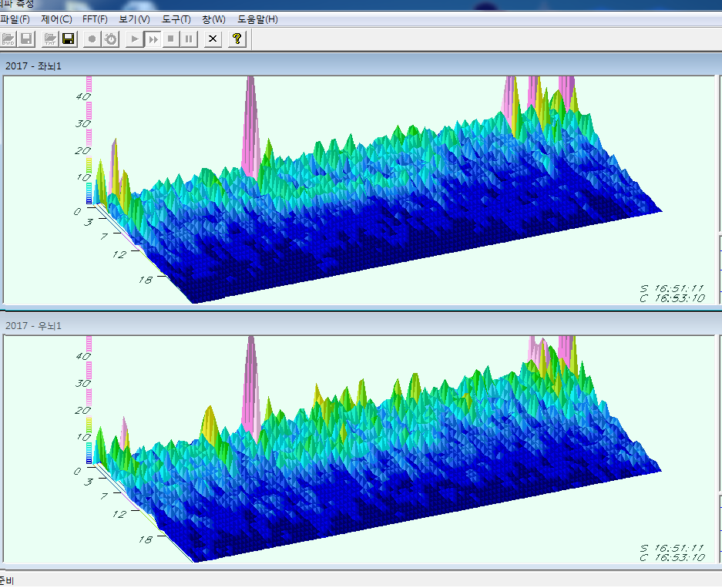Viewport: 722px width, 588px height.
Task: Click the timer stopwatch icon
Action: pyautogui.click(x=111, y=39)
